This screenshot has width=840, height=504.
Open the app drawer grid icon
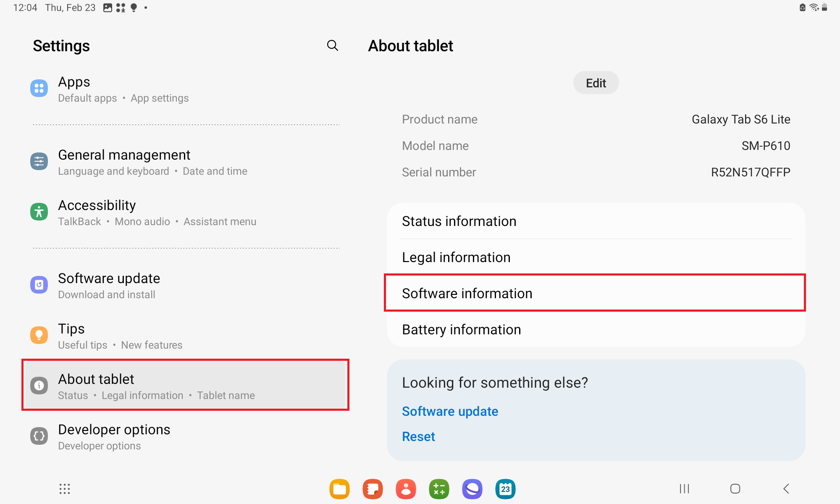(64, 488)
